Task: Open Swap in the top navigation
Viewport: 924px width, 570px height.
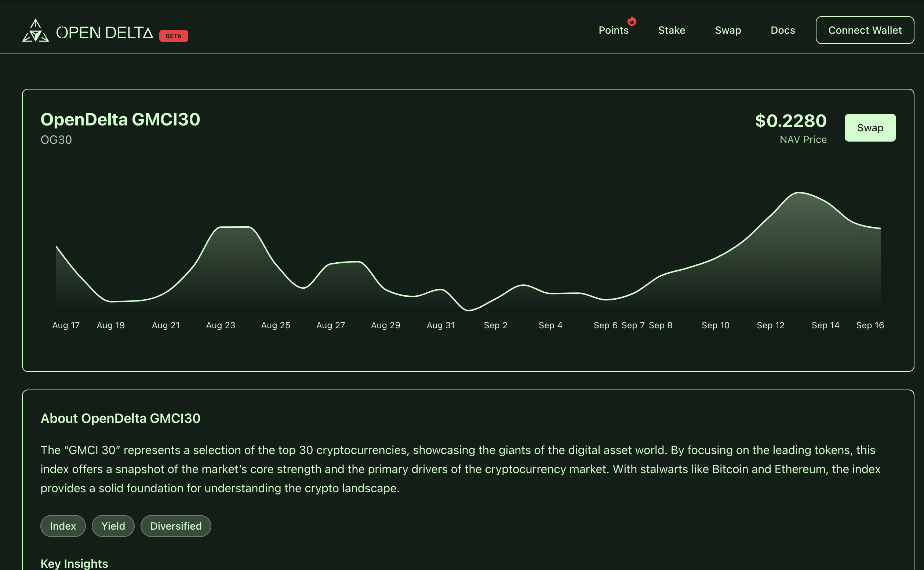Action: click(728, 30)
